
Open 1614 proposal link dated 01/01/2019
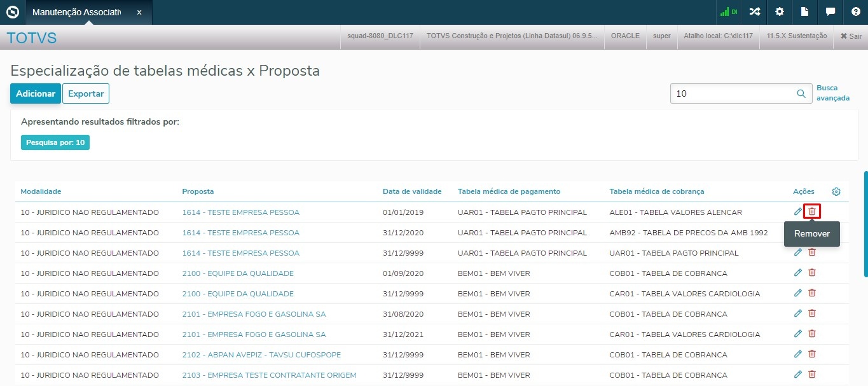pos(240,212)
